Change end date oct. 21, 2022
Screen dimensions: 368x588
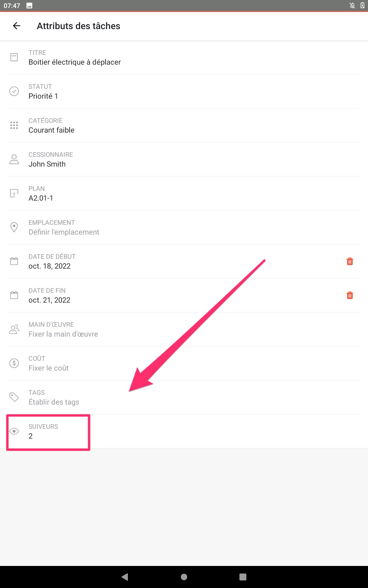pyautogui.click(x=49, y=300)
